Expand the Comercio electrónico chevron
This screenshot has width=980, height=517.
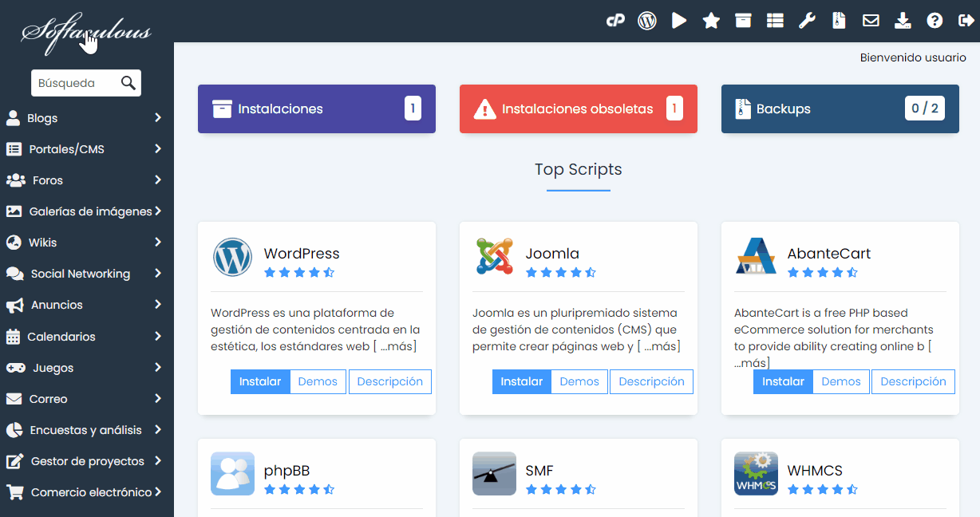(158, 492)
